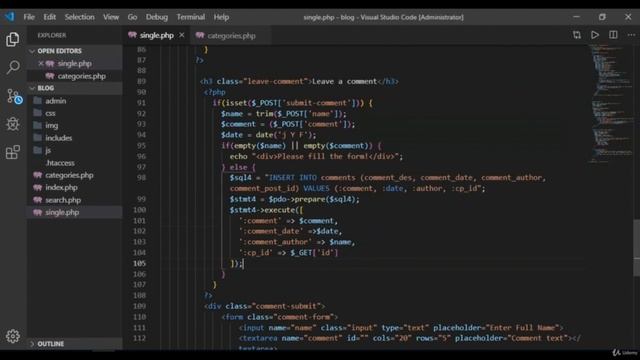Viewport: 640px width, 360px height.
Task: Expand the js folder
Action: click(x=48, y=150)
